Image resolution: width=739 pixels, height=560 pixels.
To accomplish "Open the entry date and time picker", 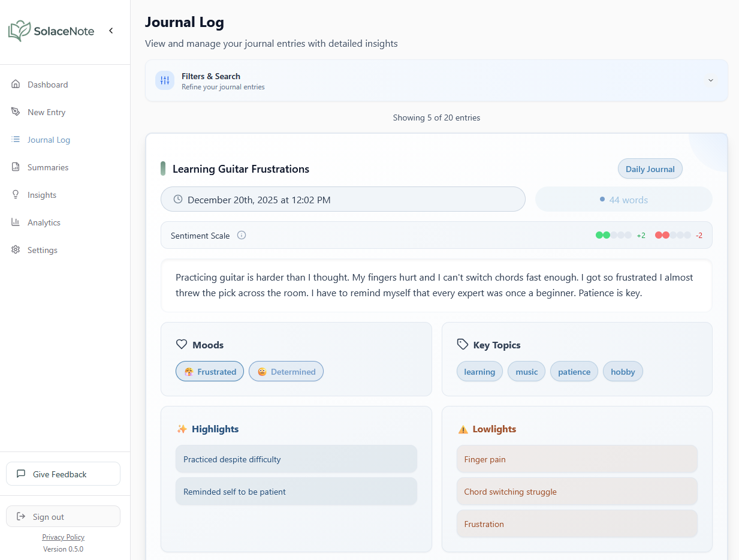I will (343, 199).
